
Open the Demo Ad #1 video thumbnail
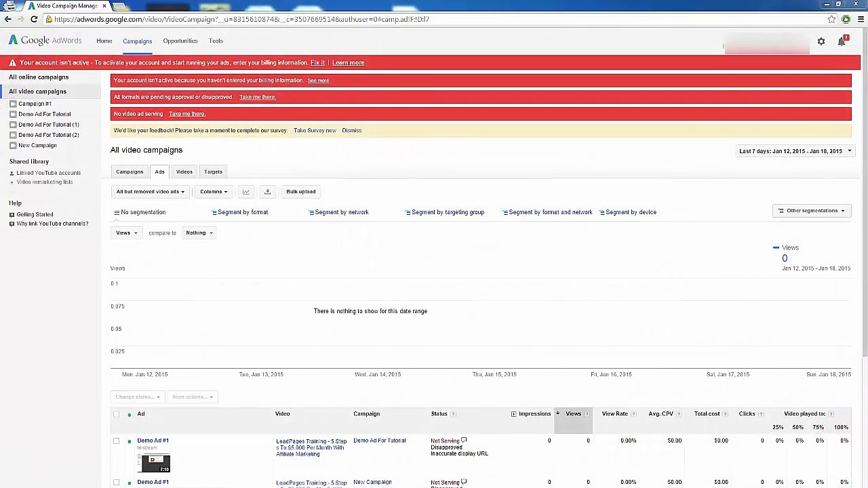click(x=155, y=464)
